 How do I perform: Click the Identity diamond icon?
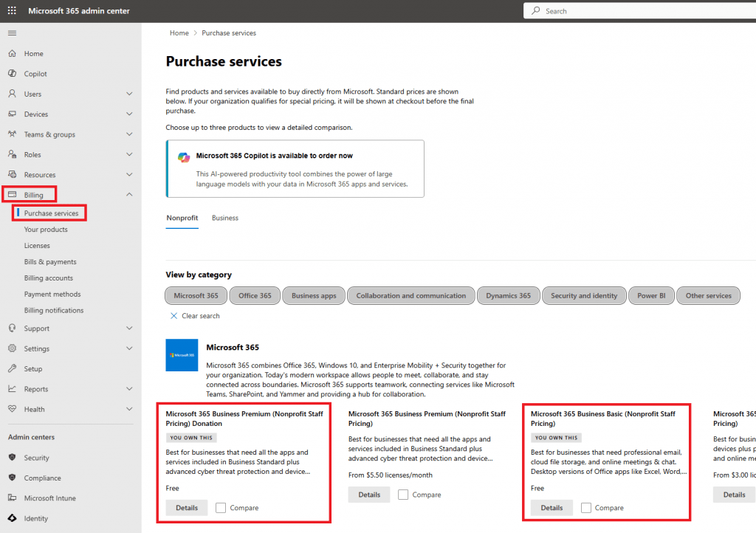click(x=12, y=518)
